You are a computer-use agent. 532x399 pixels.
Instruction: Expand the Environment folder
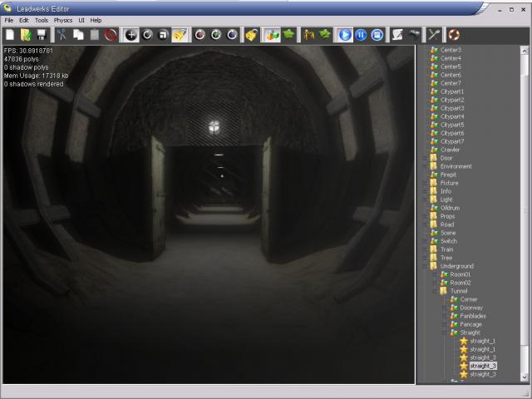point(424,166)
